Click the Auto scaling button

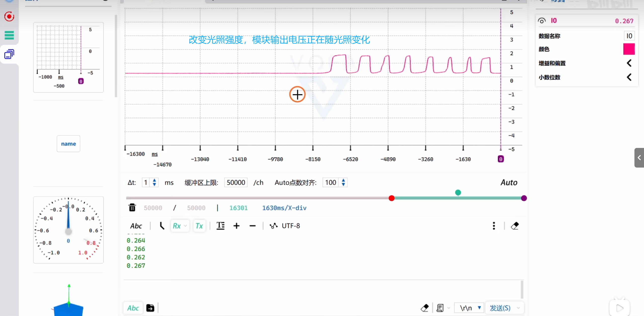click(x=509, y=182)
